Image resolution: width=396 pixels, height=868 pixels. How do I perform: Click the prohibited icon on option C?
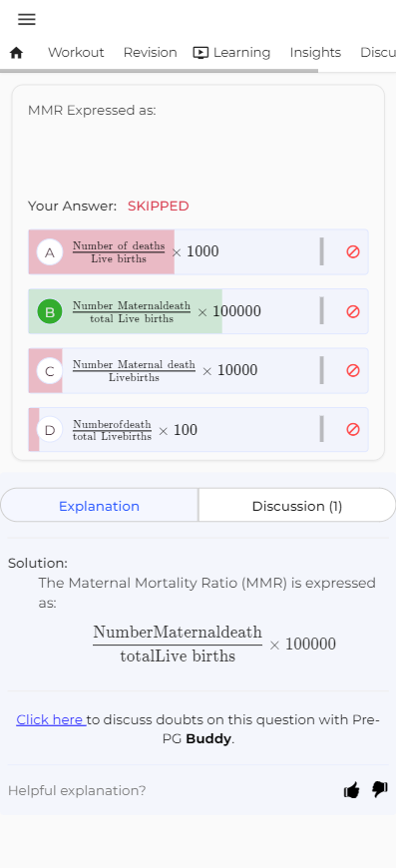[x=353, y=370]
